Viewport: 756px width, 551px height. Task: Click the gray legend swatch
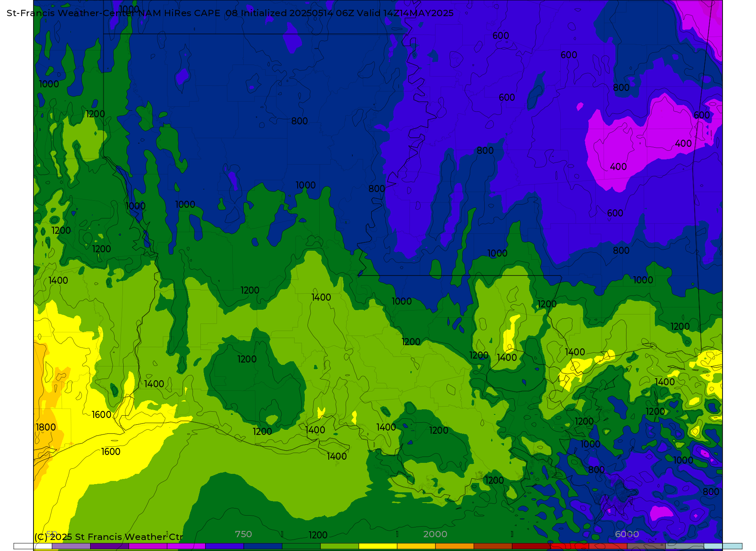(684, 546)
